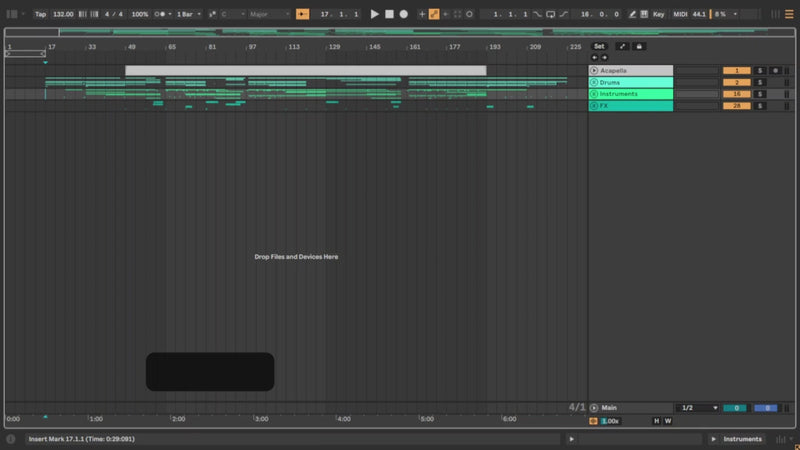Arm the Acapella track for recording
This screenshot has height=450, width=800.
(x=775, y=70)
